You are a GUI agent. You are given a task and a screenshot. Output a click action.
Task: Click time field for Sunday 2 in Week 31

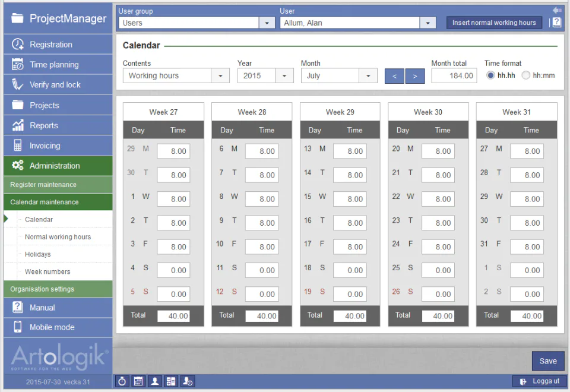pyautogui.click(x=527, y=294)
